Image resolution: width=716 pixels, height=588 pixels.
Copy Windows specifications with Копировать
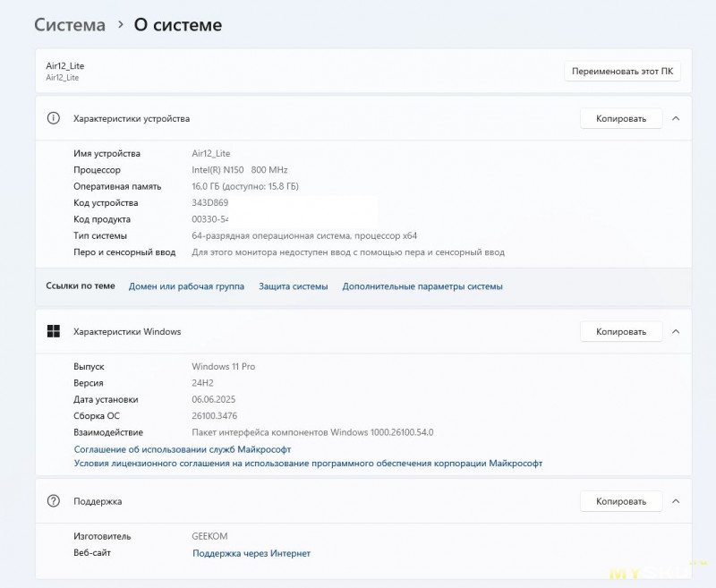621,331
